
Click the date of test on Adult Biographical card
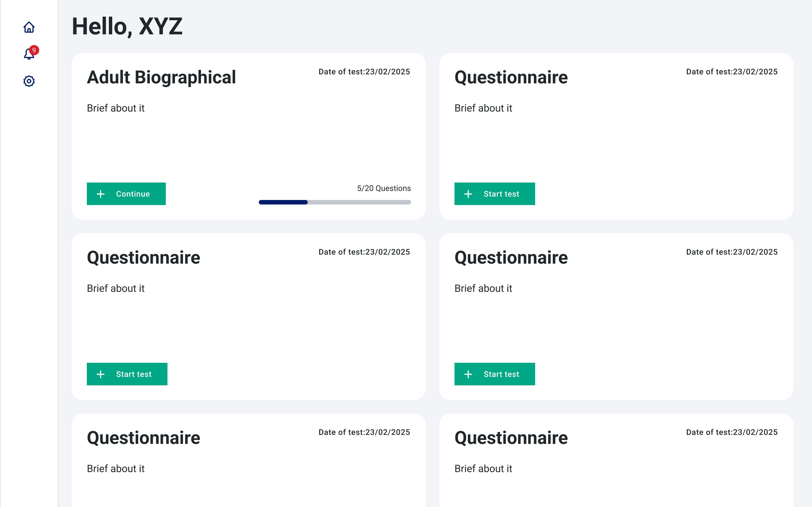point(364,72)
